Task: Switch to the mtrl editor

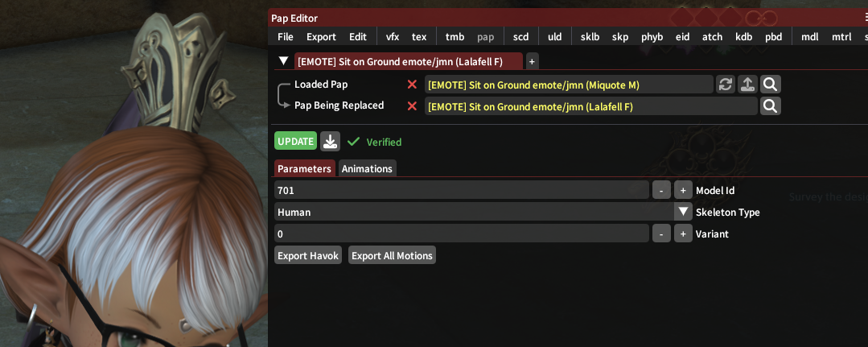Action: (x=841, y=37)
